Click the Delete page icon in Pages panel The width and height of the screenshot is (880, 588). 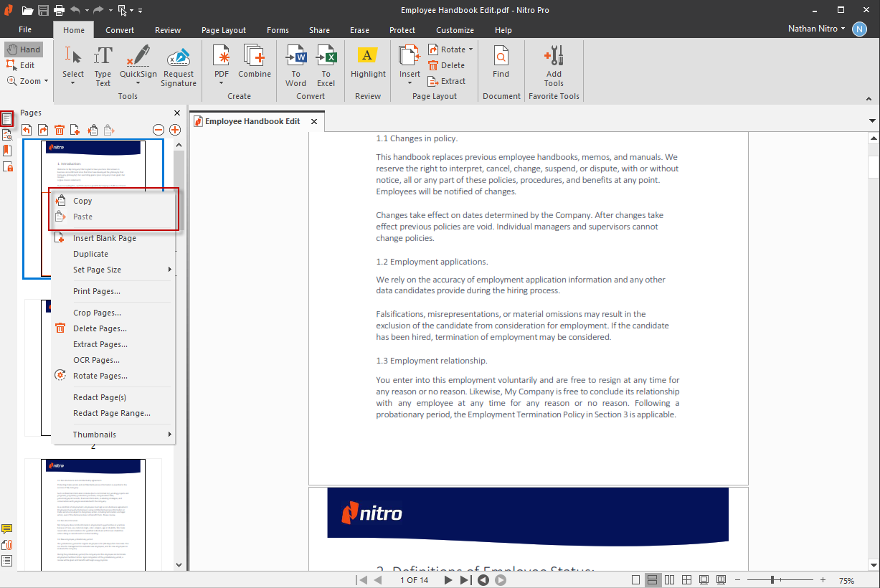pyautogui.click(x=58, y=130)
